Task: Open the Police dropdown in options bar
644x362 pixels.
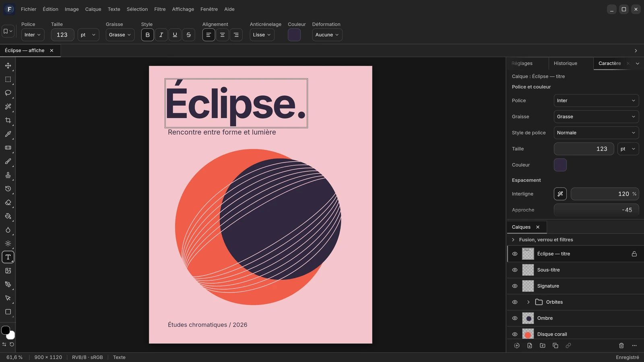Action: point(33,35)
